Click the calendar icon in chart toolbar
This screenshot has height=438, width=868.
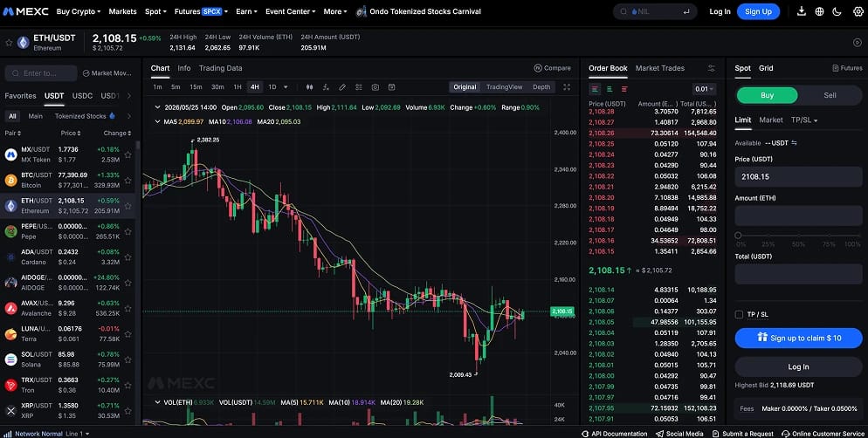tap(391, 87)
